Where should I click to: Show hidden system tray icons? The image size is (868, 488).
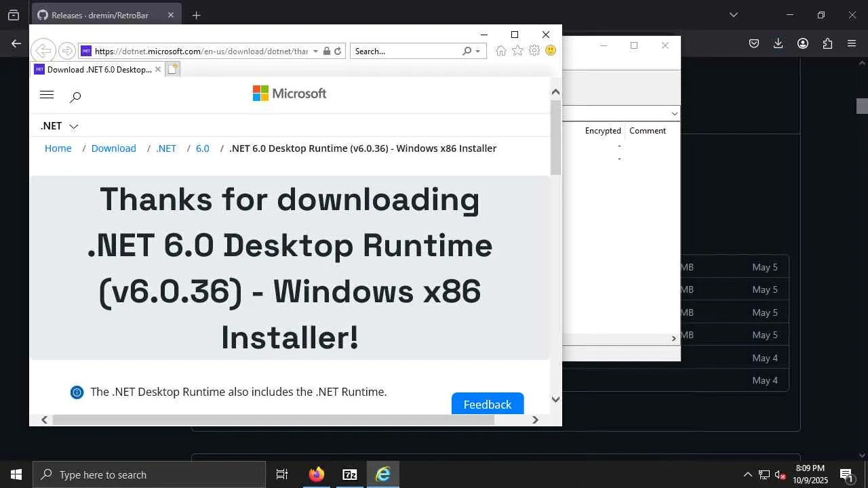coord(748,474)
